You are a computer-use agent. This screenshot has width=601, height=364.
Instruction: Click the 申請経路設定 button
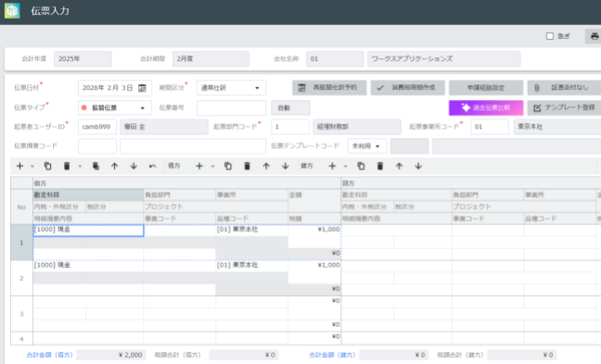(486, 88)
